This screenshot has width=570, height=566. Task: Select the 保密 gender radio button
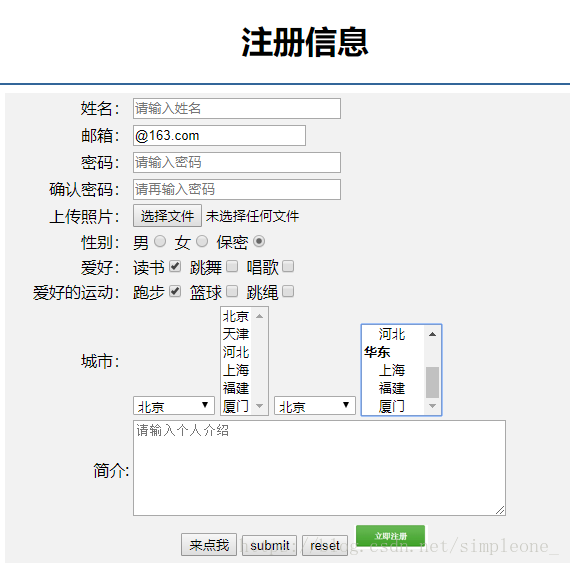pos(259,241)
